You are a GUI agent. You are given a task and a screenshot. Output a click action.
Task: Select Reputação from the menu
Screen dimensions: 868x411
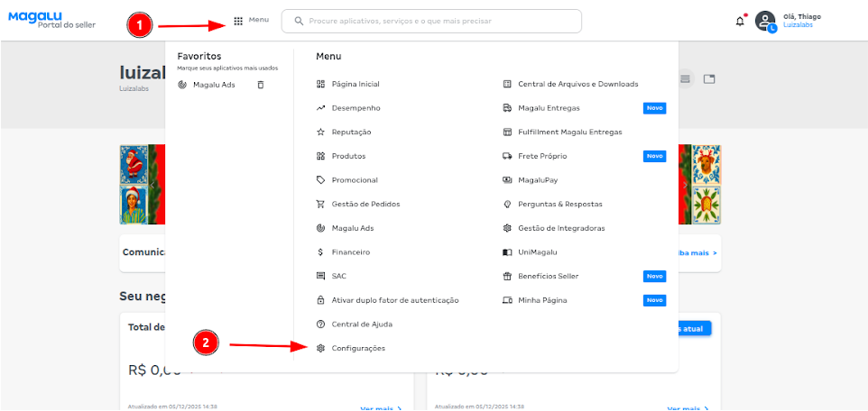tap(352, 132)
